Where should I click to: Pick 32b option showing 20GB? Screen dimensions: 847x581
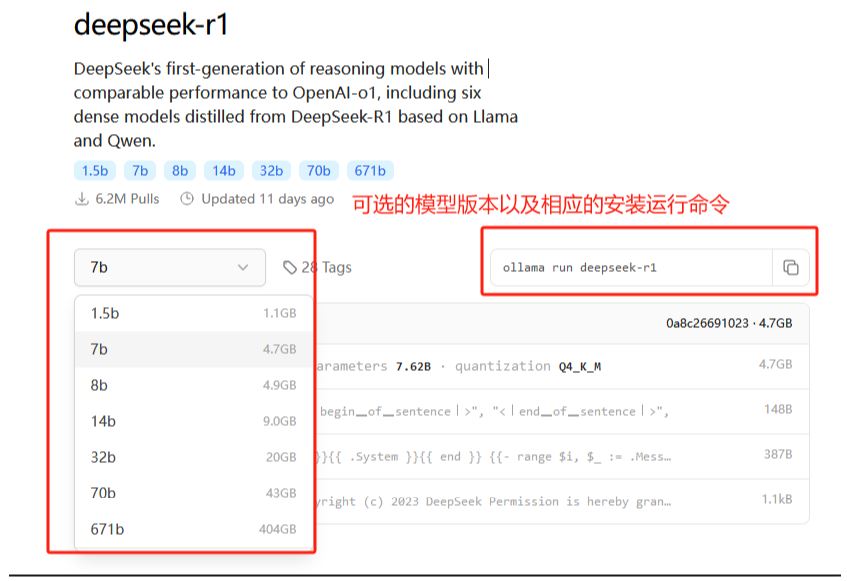click(x=193, y=457)
